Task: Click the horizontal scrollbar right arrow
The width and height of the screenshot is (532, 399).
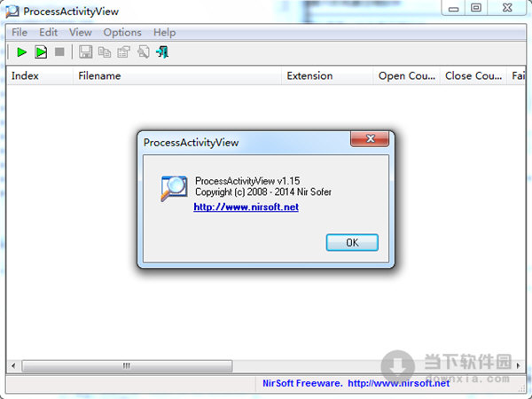Action: [518, 365]
